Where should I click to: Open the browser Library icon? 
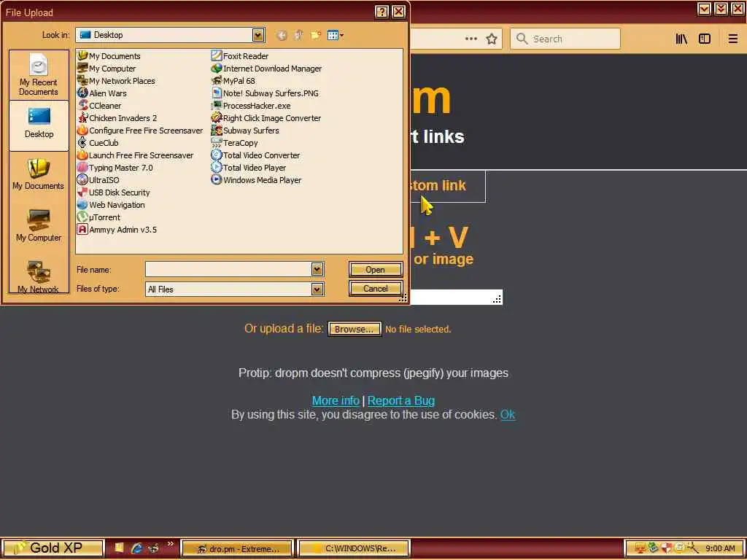pyautogui.click(x=681, y=39)
